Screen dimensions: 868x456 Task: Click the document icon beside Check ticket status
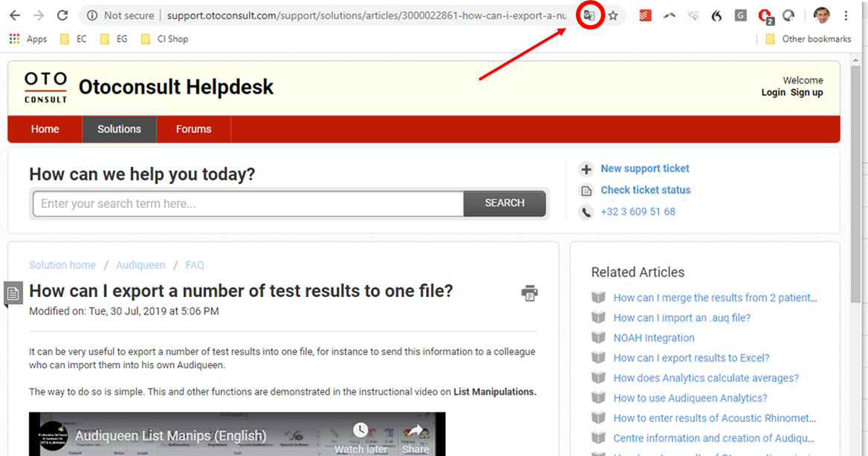586,190
